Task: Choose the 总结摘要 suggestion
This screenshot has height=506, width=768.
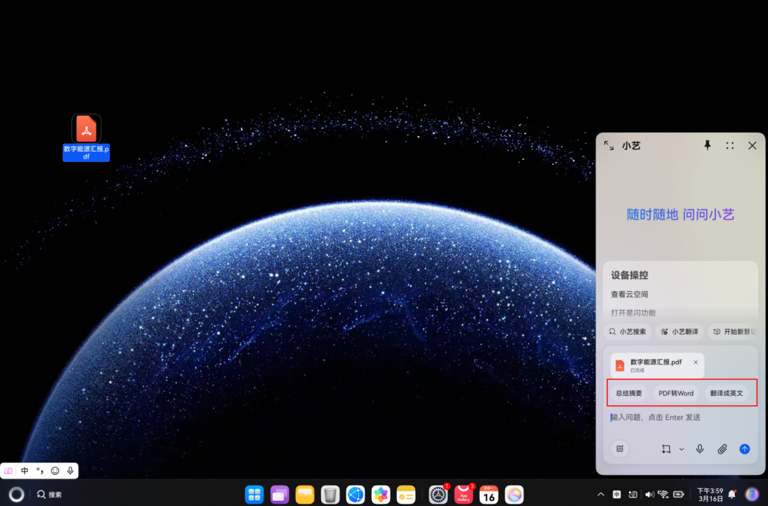Action: 629,393
